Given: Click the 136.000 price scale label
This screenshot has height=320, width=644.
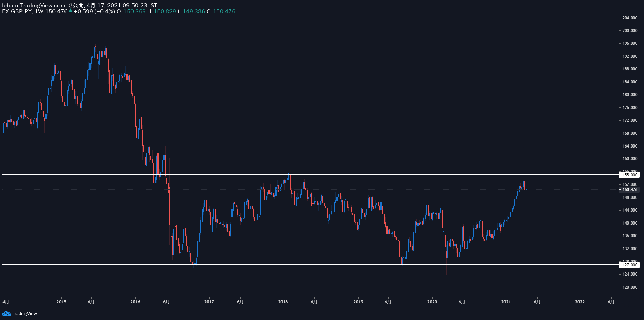Looking at the screenshot, I should 630,236.
